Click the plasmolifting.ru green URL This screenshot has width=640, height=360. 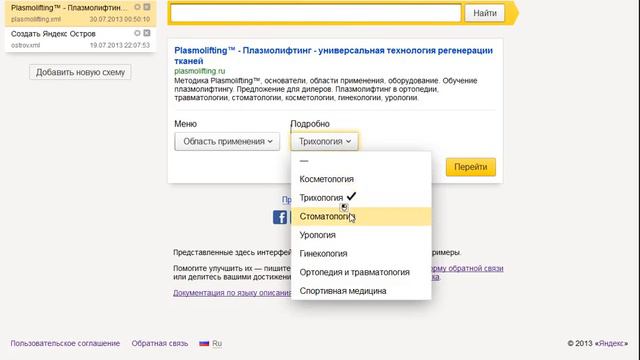coord(200,71)
